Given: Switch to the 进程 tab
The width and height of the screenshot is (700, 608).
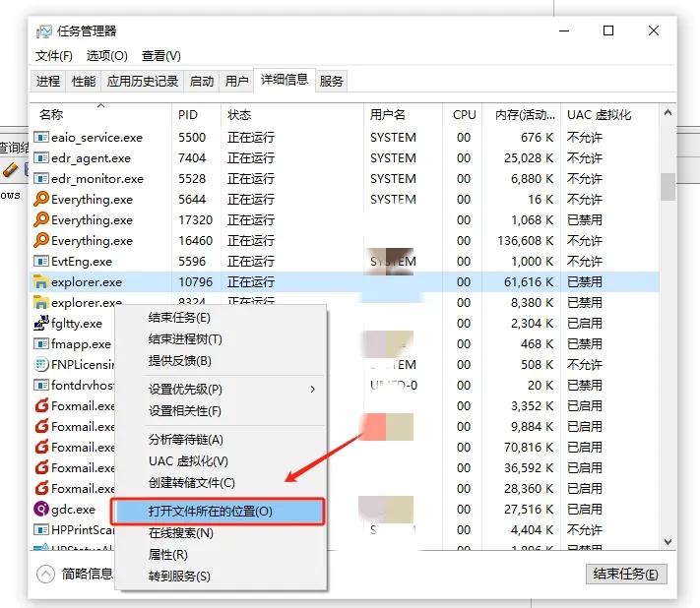Looking at the screenshot, I should click(48, 82).
